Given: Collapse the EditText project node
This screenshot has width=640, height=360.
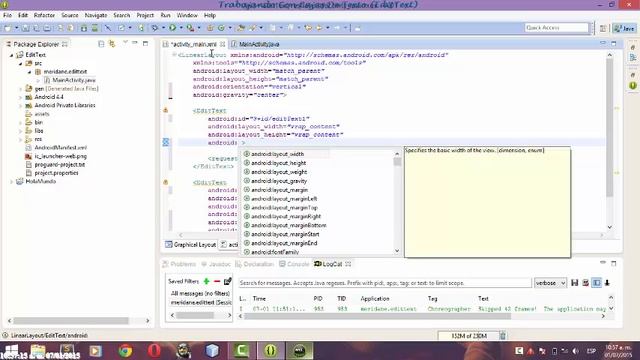Looking at the screenshot, I should [11, 55].
